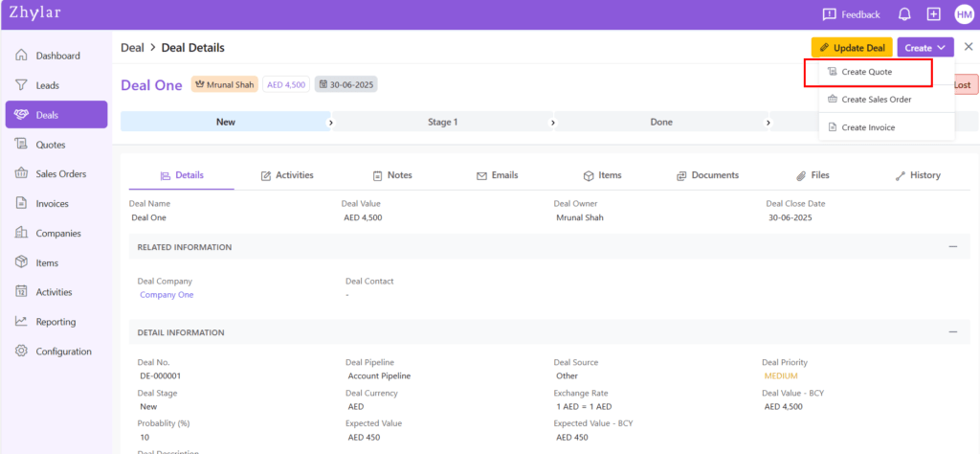Open Reporting in the sidebar
This screenshot has height=454, width=980.
(x=56, y=322)
